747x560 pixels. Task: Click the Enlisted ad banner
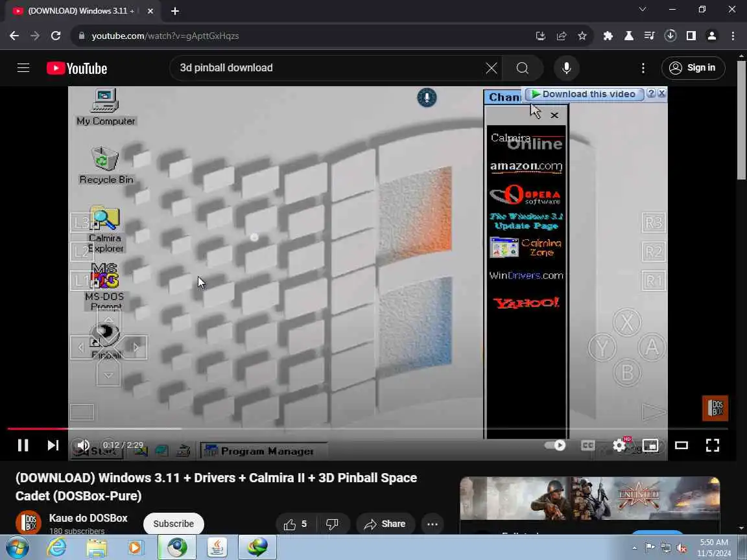point(590,498)
